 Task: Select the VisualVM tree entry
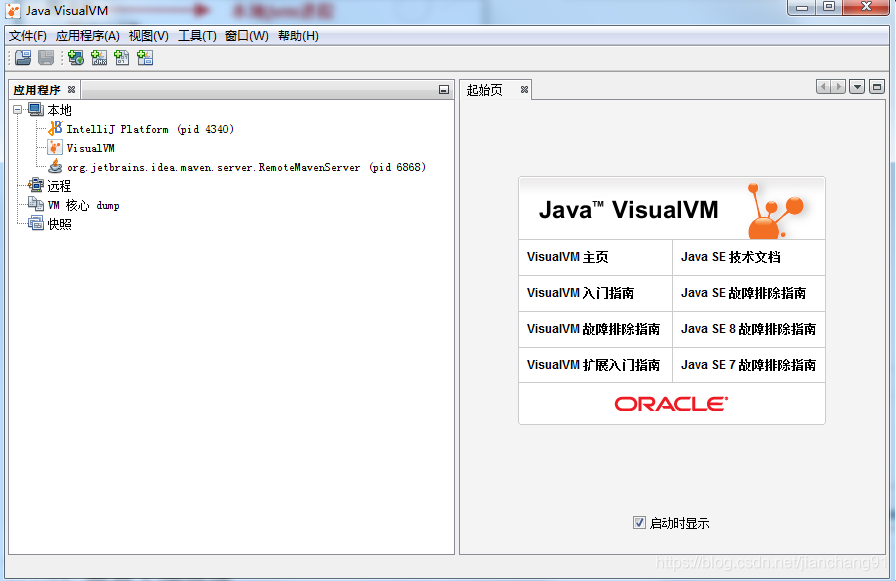(90, 148)
